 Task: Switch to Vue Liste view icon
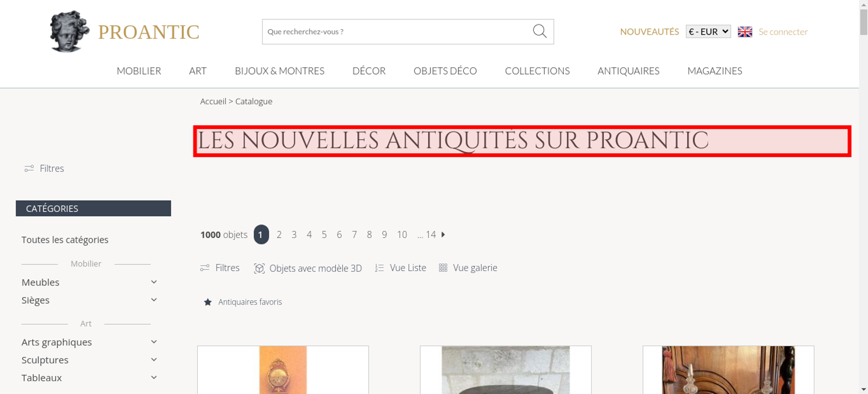point(379,268)
